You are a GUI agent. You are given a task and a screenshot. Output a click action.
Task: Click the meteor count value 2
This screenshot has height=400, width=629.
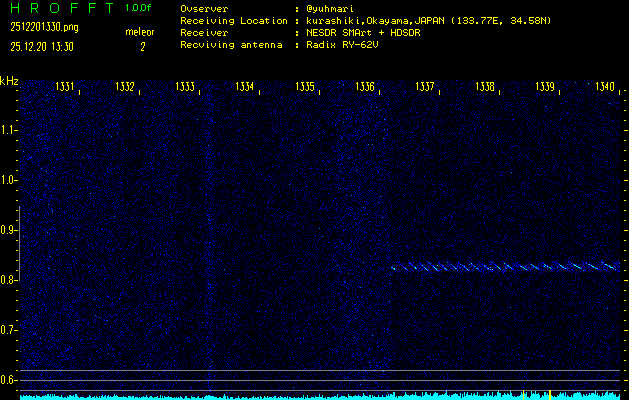tap(142, 46)
